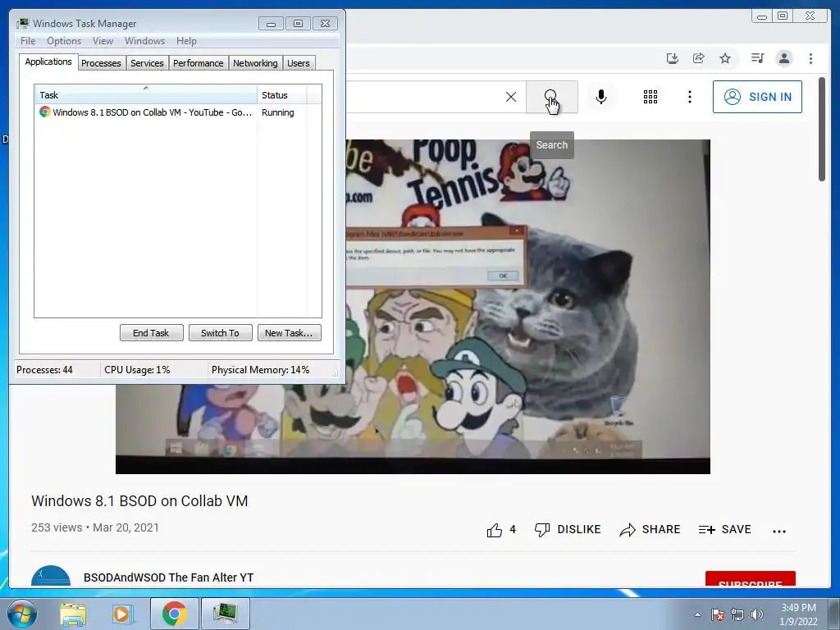Switch to the Services tab
The height and width of the screenshot is (630, 840).
pyautogui.click(x=148, y=63)
